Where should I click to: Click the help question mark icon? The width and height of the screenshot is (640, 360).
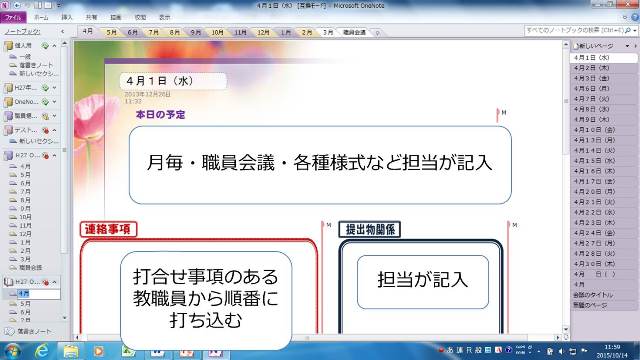click(x=635, y=18)
